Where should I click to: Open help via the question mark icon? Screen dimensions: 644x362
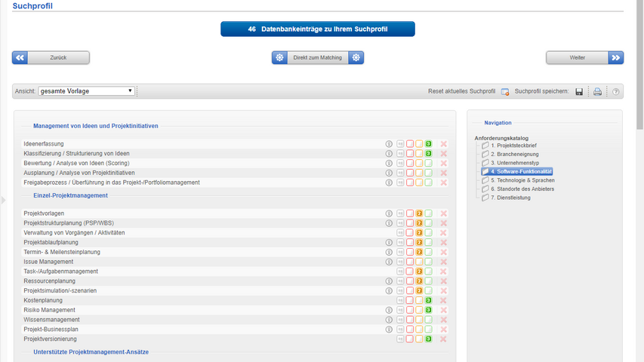(616, 91)
